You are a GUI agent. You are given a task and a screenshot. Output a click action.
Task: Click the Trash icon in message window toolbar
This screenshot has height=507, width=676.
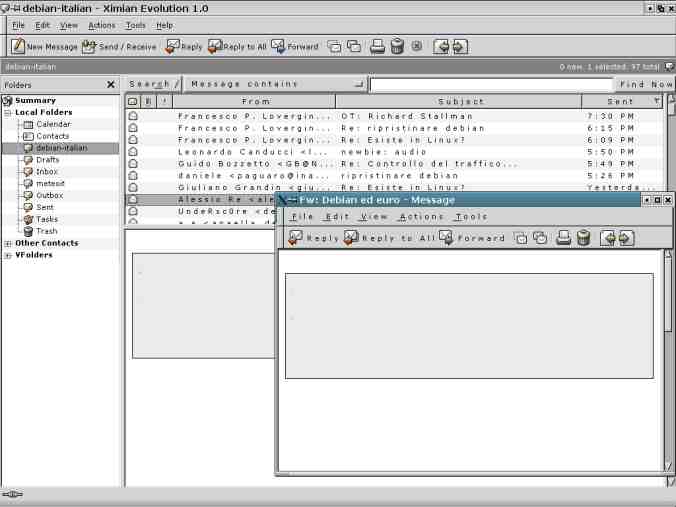pos(583,238)
